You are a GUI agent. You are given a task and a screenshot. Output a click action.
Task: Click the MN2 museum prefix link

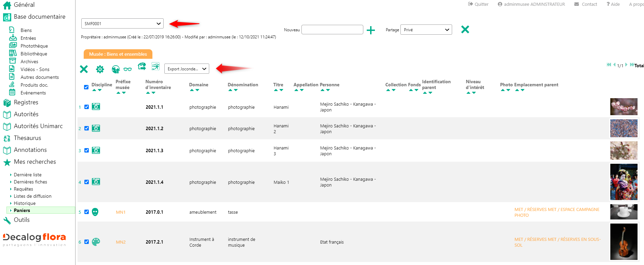tap(121, 242)
